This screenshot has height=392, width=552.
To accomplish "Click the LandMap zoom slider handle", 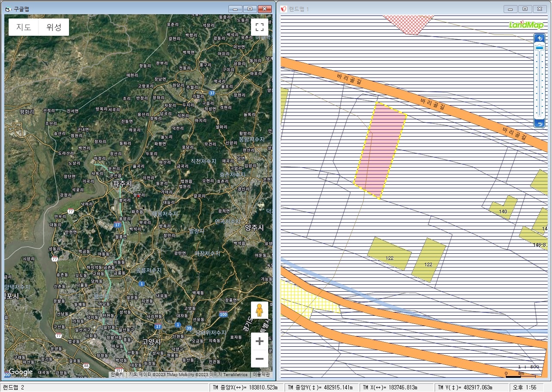I will 539,47.
